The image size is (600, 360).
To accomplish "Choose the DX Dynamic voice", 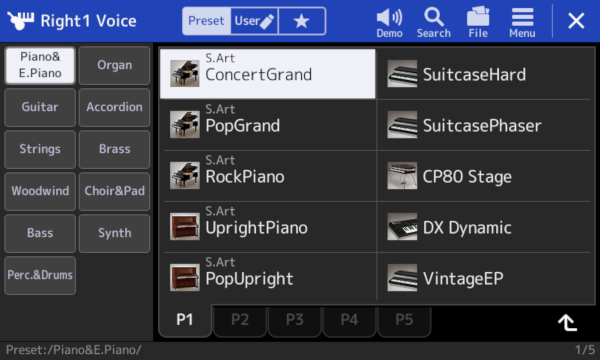I will [x=484, y=227].
